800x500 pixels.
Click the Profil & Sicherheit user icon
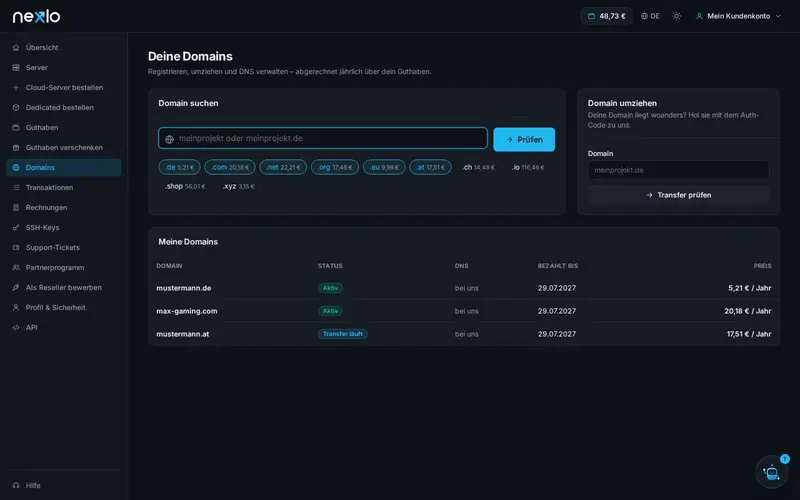coord(16,308)
